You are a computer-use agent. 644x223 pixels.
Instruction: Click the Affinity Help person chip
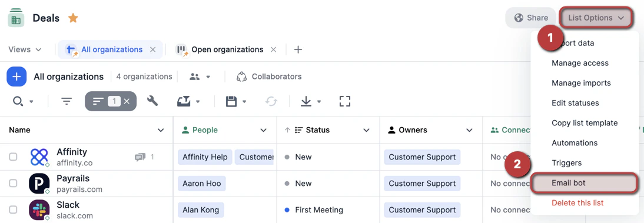click(205, 157)
